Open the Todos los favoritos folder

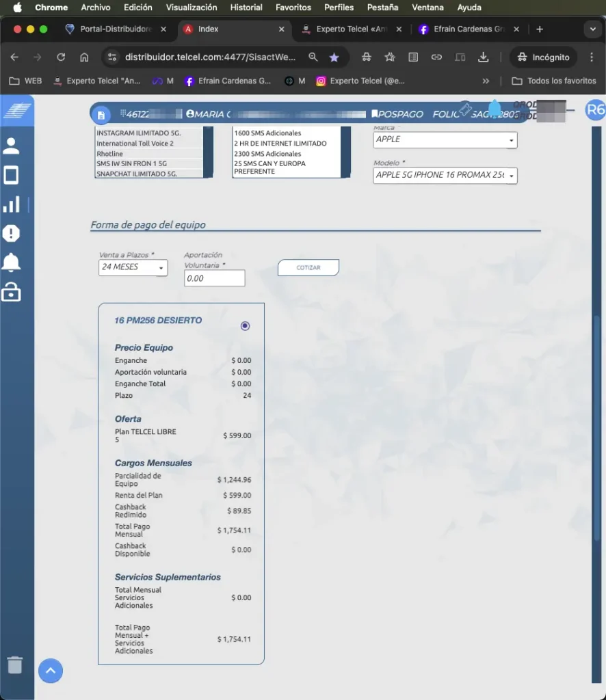(554, 81)
